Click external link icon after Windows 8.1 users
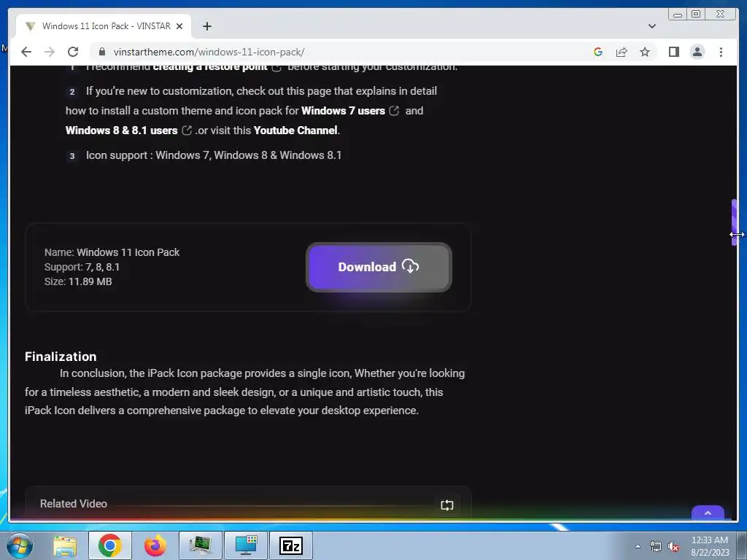The image size is (747, 560). (x=187, y=131)
